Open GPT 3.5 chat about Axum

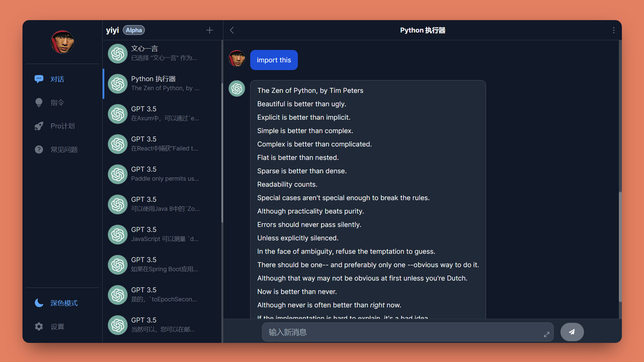click(162, 114)
